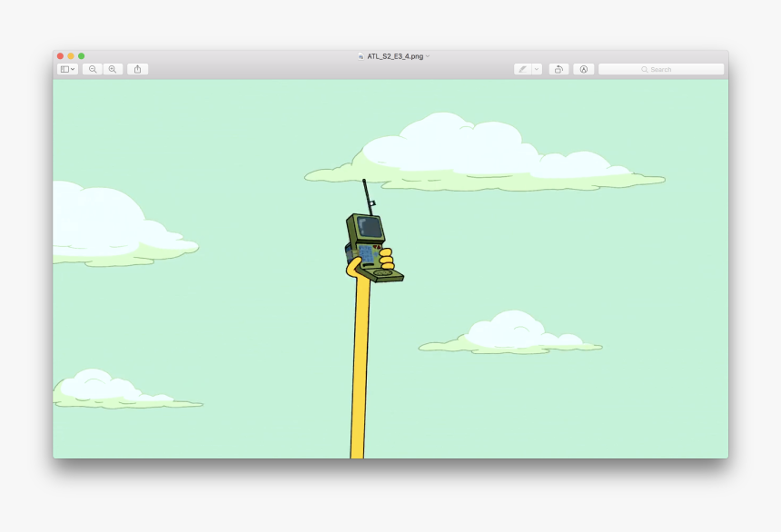Zoom in on the image
This screenshot has width=781, height=532.
113,69
